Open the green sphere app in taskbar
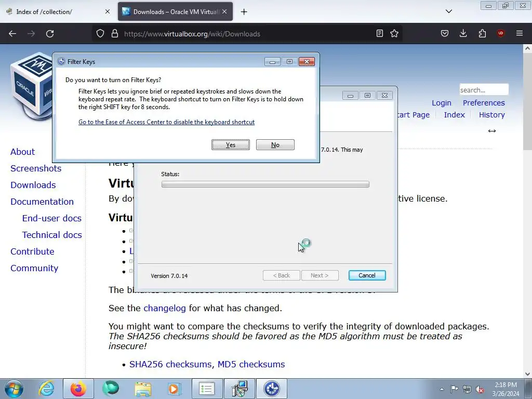 111,389
